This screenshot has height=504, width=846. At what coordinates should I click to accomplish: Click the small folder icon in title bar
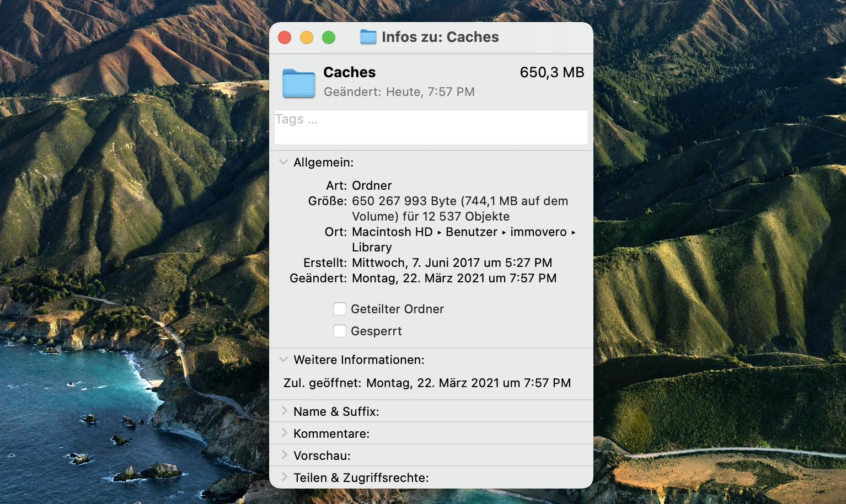[x=368, y=37]
